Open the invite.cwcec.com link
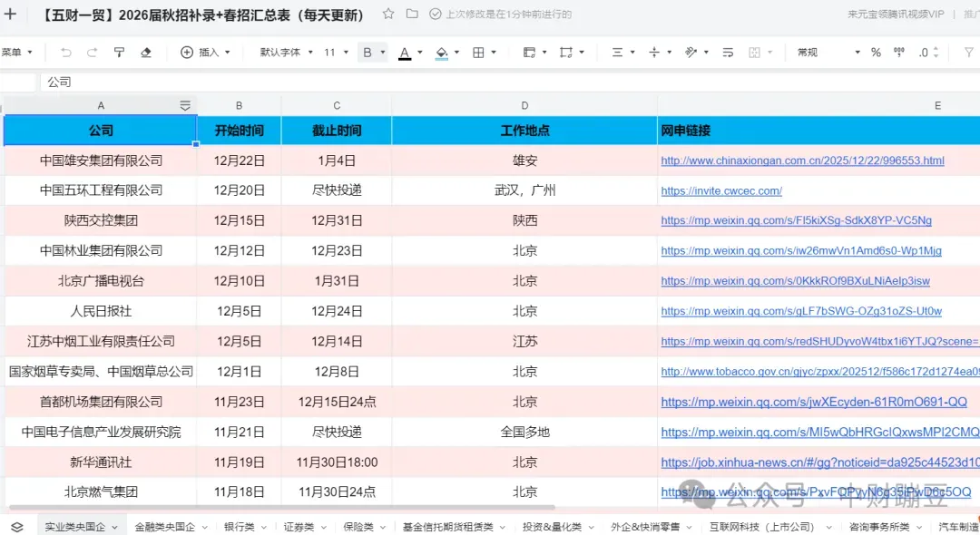 721,191
